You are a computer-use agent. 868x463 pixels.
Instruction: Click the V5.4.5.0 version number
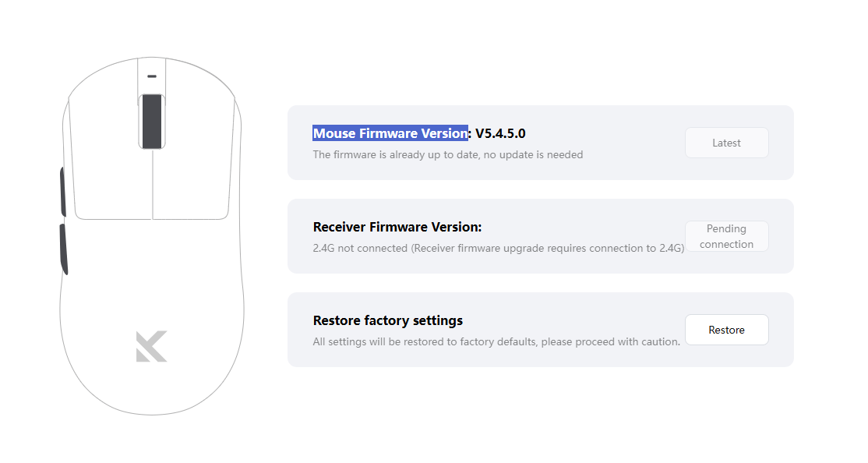pos(500,133)
